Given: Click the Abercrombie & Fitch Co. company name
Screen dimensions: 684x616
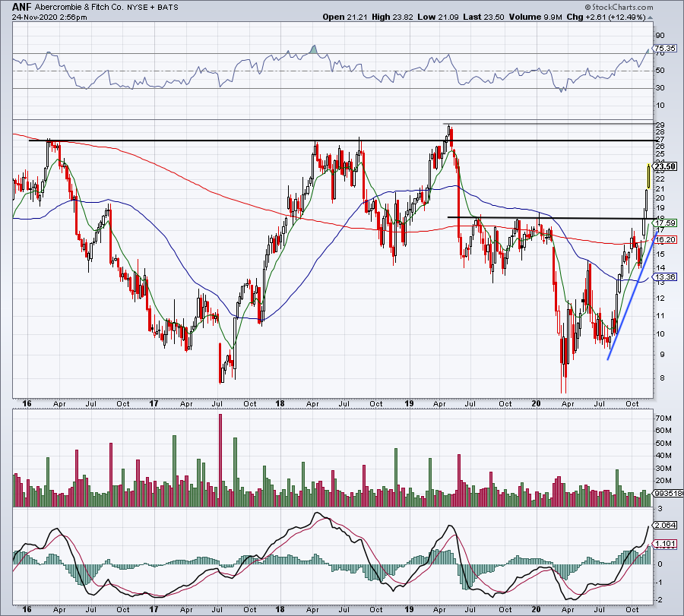Looking at the screenshot, I should 79,8.
